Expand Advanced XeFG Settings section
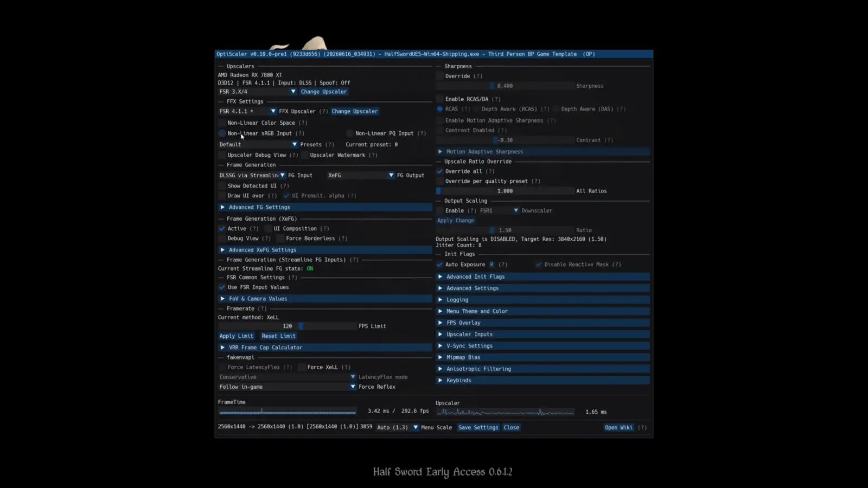The height and width of the screenshot is (488, 868). [x=325, y=250]
